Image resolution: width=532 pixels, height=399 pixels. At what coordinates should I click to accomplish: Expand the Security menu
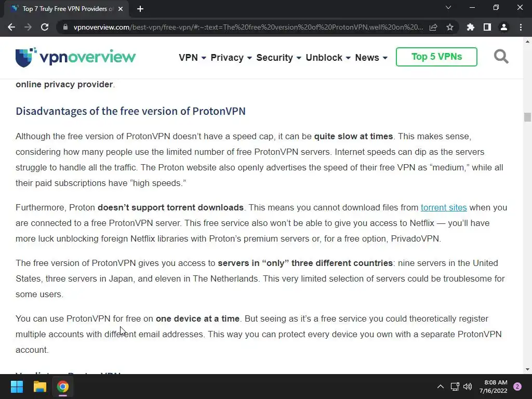278,58
